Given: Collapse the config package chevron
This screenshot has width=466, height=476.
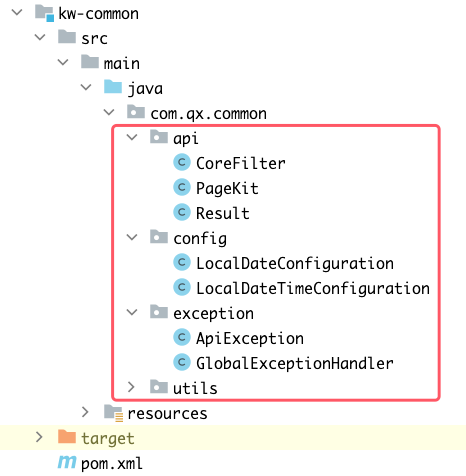Looking at the screenshot, I should point(132,237).
